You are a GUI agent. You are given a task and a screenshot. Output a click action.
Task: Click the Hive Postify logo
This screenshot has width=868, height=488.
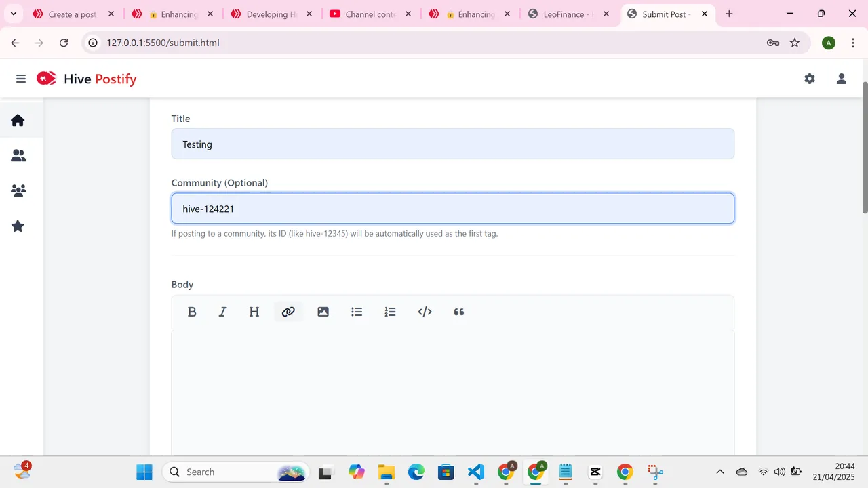tap(87, 79)
